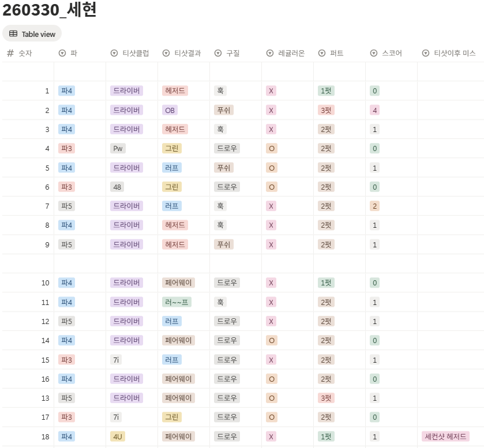Click the 파5 tag in row 7

tap(67, 206)
